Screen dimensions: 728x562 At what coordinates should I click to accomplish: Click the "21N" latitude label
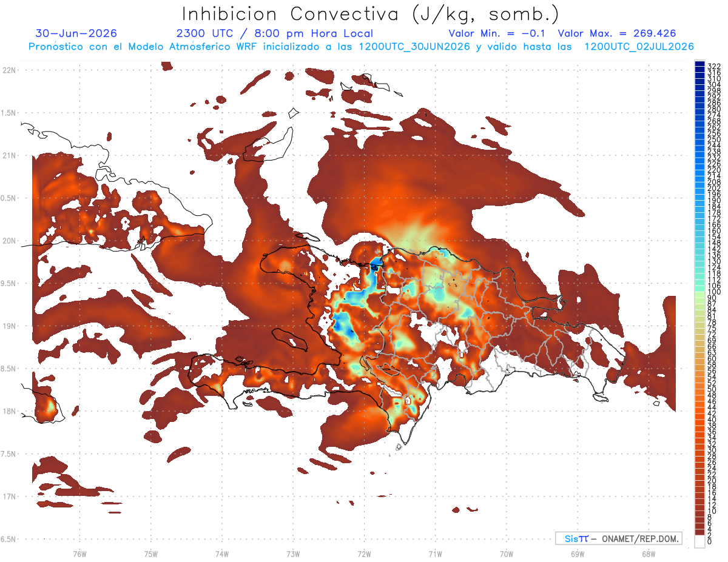click(9, 156)
